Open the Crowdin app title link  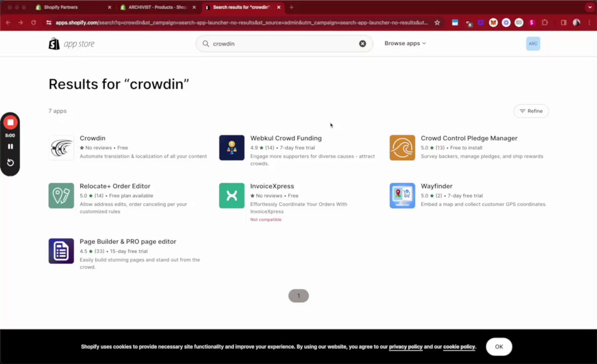coord(93,138)
